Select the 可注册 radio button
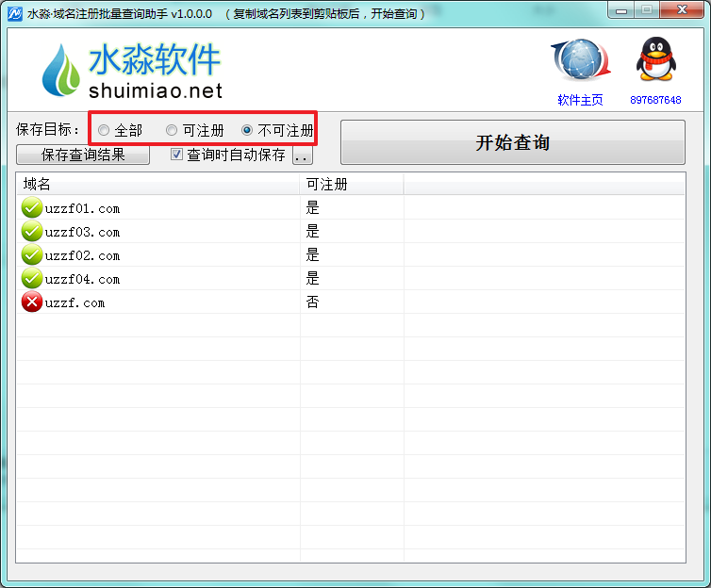This screenshot has width=711, height=588. 172,130
